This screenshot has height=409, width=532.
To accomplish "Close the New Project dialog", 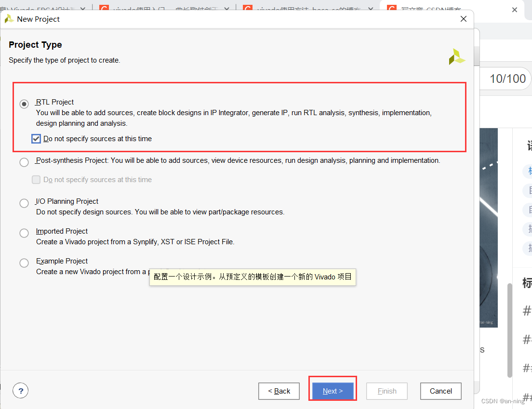I will pos(464,19).
